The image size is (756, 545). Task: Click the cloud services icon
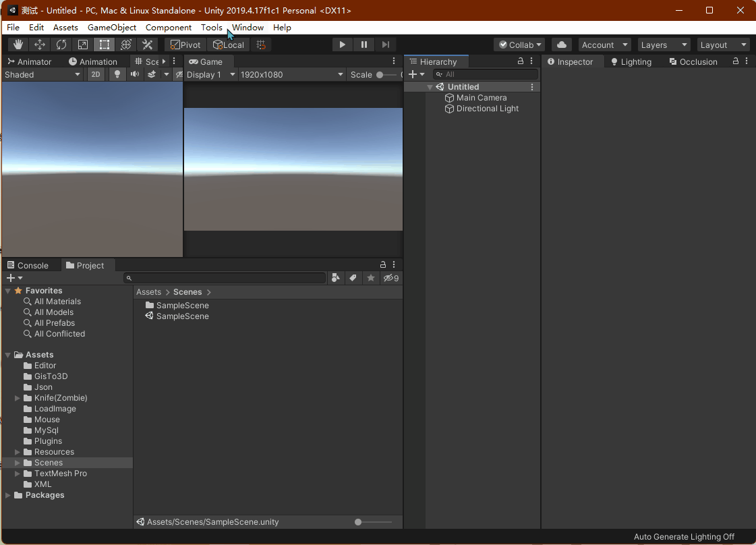click(x=562, y=45)
